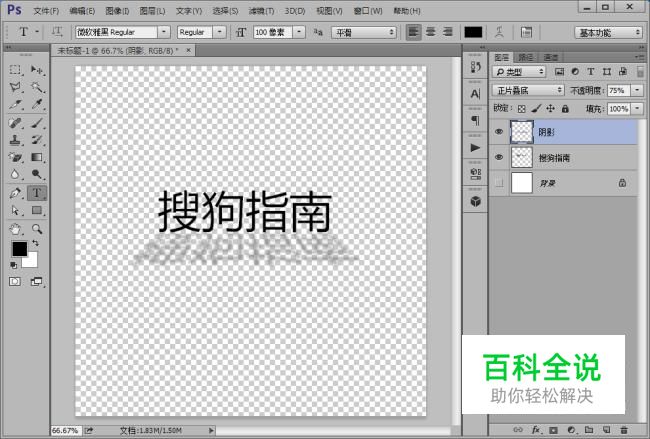
Task: Open the Character panel icon
Action: coord(475,94)
